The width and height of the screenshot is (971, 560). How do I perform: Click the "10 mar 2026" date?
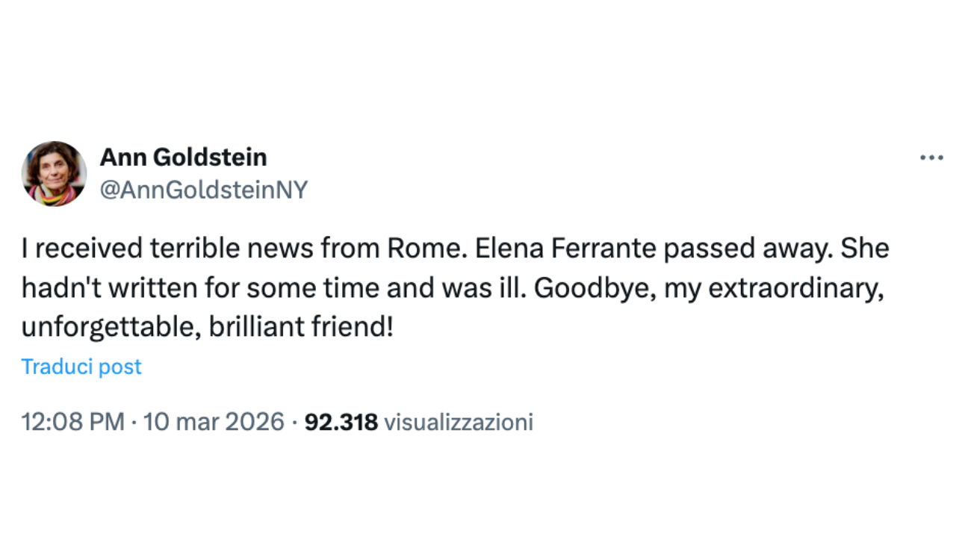(x=213, y=422)
